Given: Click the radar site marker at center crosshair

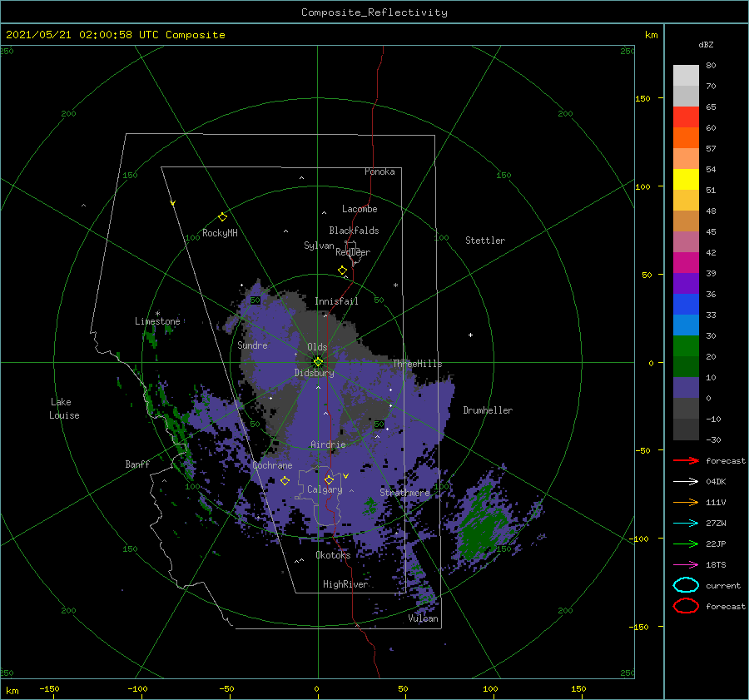Looking at the screenshot, I should [318, 362].
